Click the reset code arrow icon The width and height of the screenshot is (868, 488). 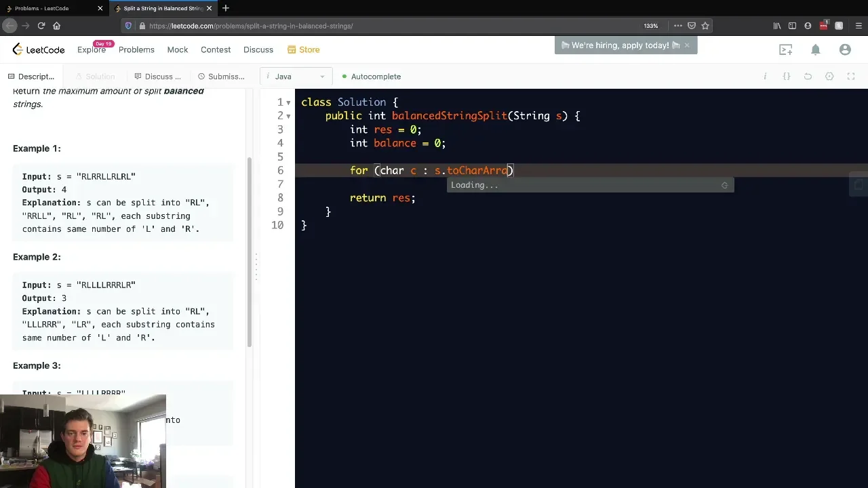click(x=808, y=77)
